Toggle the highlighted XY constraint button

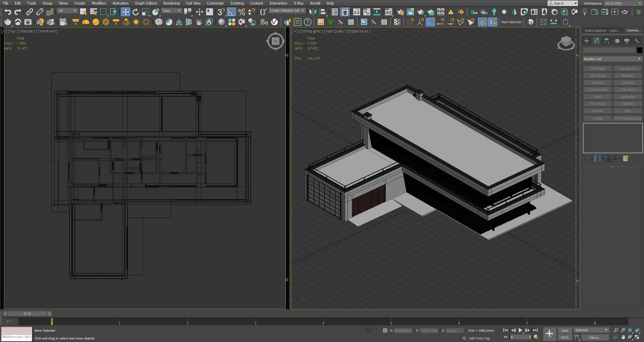tap(493, 22)
